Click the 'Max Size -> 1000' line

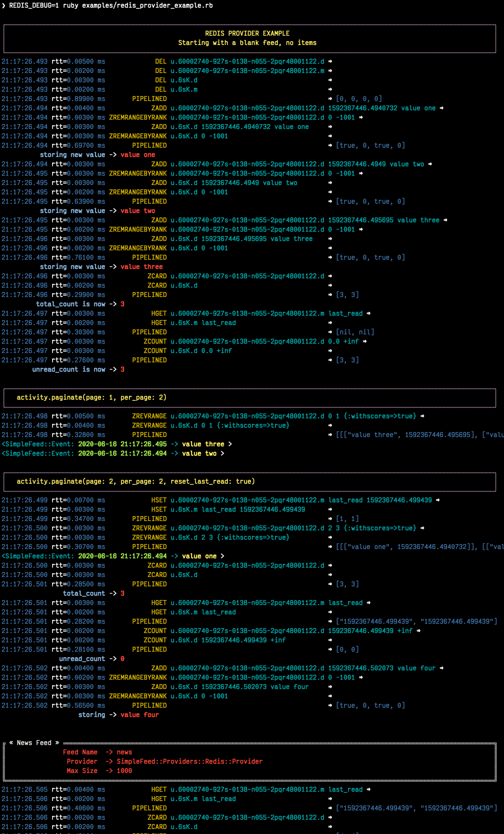point(99,771)
